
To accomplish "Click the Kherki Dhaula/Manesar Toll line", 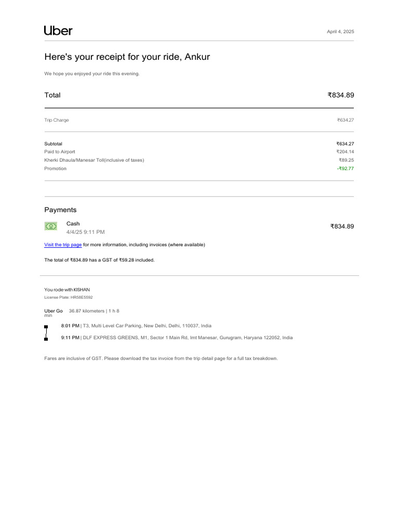I will 94,160.
